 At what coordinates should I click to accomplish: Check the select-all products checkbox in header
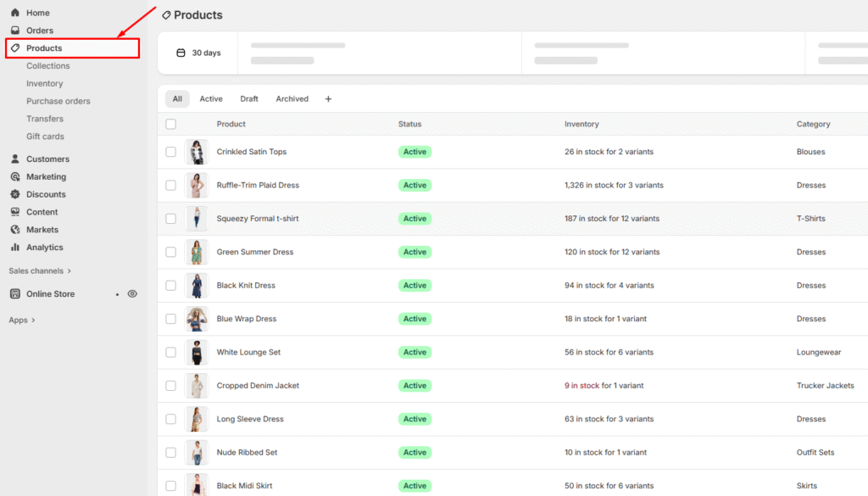click(171, 124)
